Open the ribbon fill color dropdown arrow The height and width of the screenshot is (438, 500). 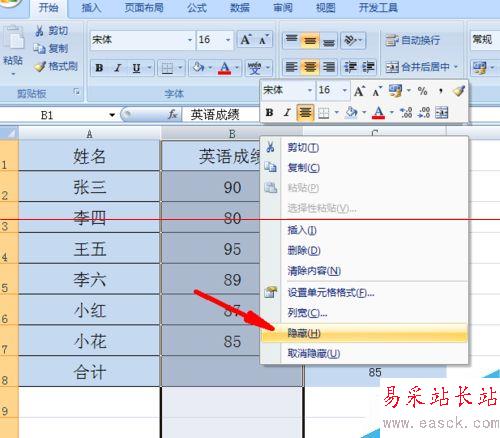[x=210, y=68]
